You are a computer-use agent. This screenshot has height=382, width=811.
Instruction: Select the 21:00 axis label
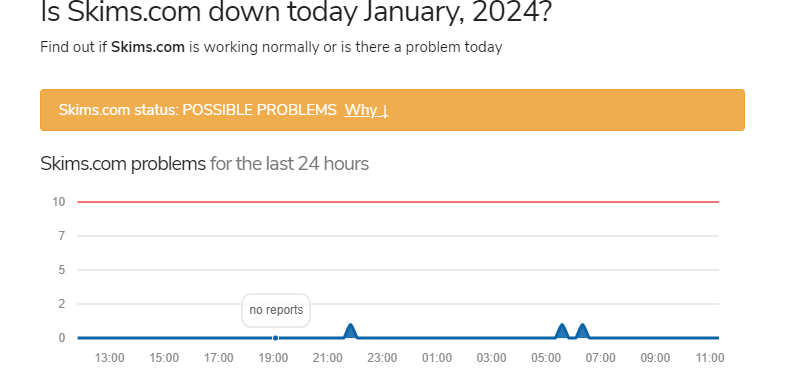point(327,358)
